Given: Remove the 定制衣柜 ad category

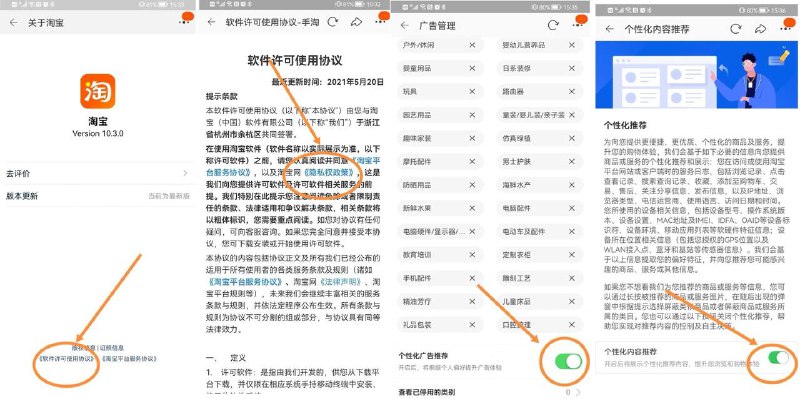Looking at the screenshot, I should tap(571, 255).
